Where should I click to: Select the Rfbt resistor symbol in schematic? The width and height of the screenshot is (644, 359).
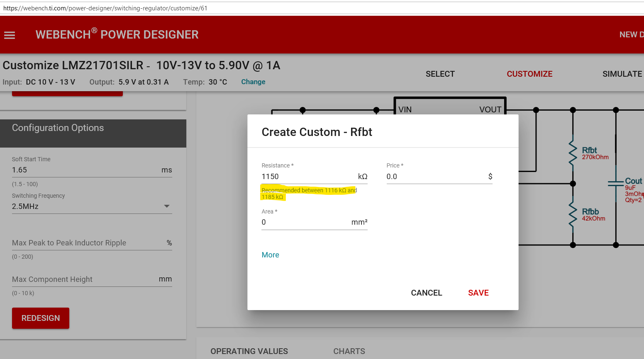click(573, 153)
